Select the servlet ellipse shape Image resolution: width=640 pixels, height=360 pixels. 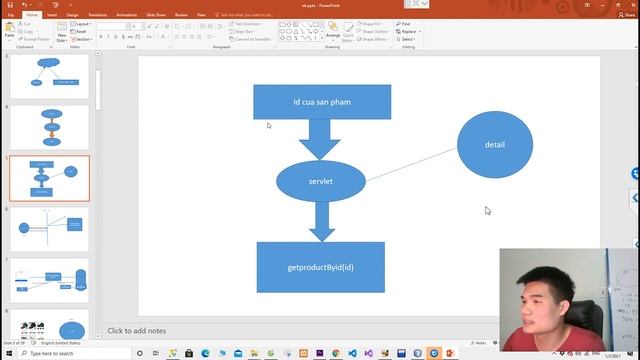321,181
